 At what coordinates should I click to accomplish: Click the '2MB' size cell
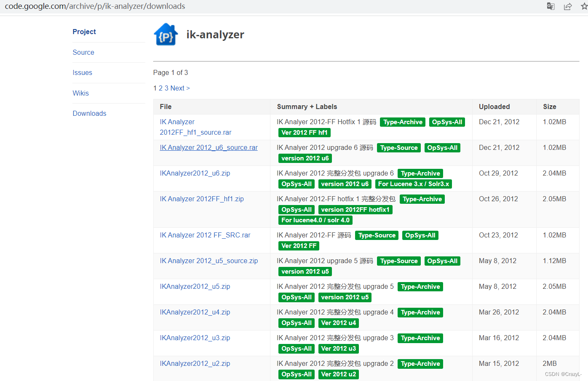tap(550, 363)
